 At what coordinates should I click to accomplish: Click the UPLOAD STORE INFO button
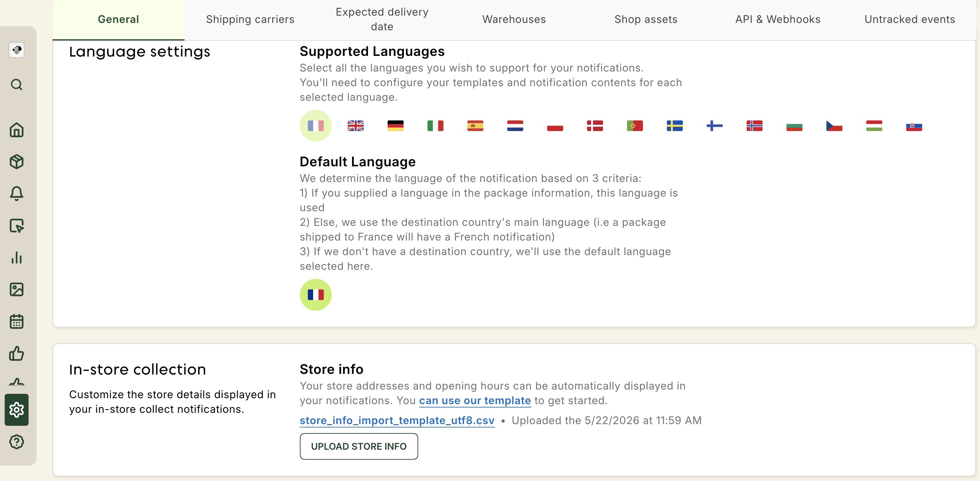pos(359,446)
